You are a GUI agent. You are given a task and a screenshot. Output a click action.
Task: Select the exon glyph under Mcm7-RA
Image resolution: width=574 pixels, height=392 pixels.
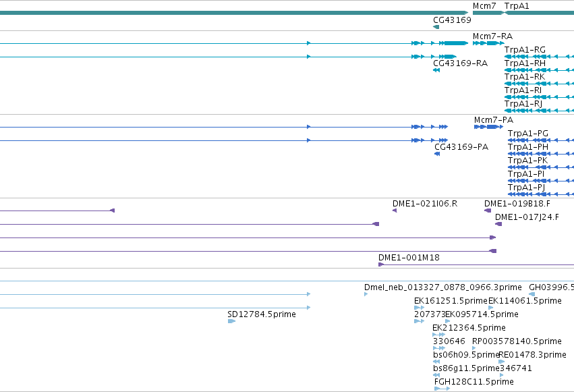[488, 43]
